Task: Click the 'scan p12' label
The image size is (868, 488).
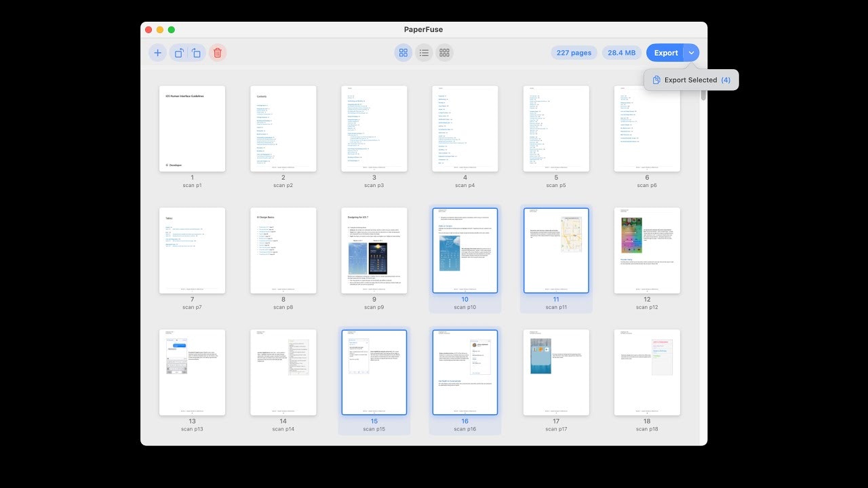Action: pyautogui.click(x=647, y=307)
